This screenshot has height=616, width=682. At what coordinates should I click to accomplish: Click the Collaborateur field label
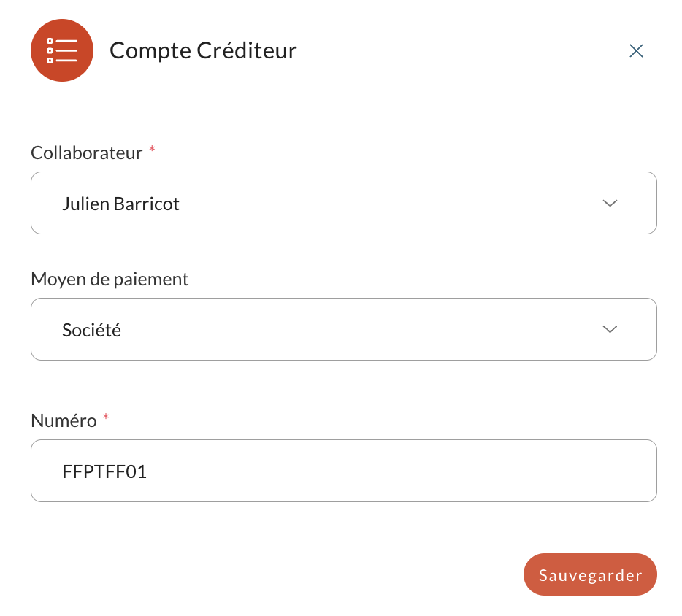coord(87,153)
